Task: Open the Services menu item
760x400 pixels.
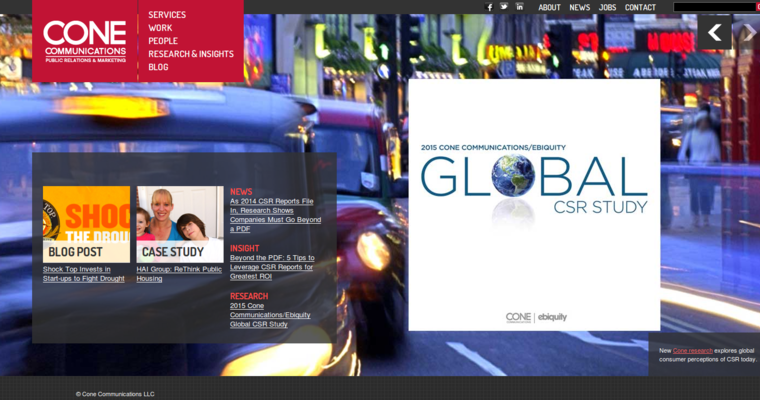Action: point(167,15)
